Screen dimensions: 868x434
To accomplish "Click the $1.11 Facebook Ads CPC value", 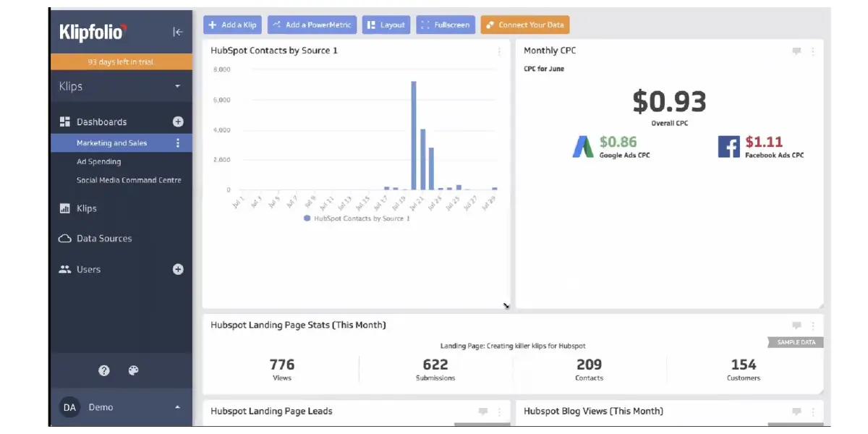I will coord(764,142).
